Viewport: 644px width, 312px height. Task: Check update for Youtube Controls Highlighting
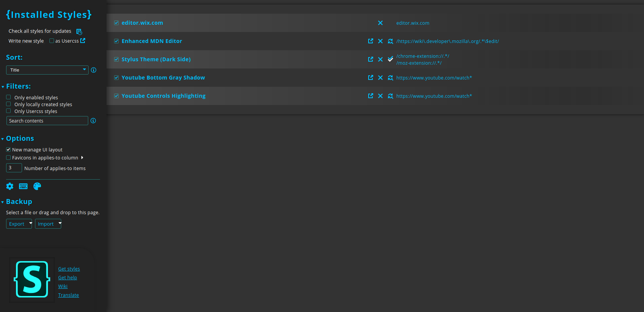[x=390, y=96]
